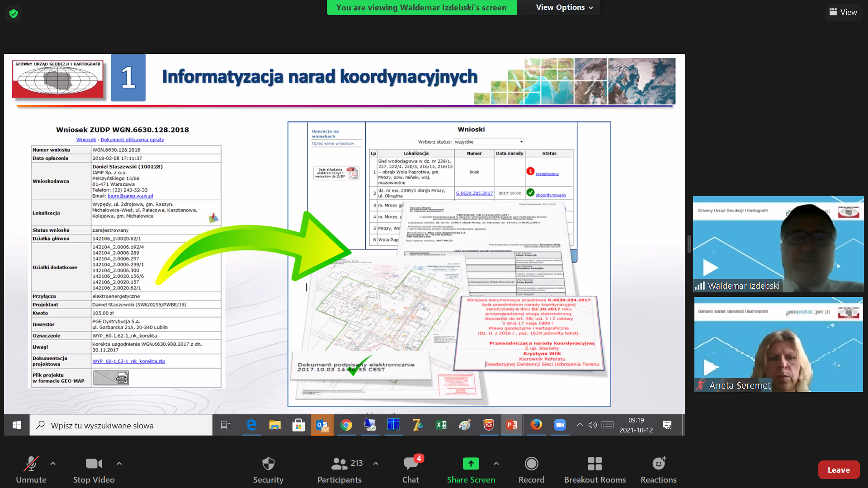
Task: Expand the Share Screen options arrow
Action: 496,464
